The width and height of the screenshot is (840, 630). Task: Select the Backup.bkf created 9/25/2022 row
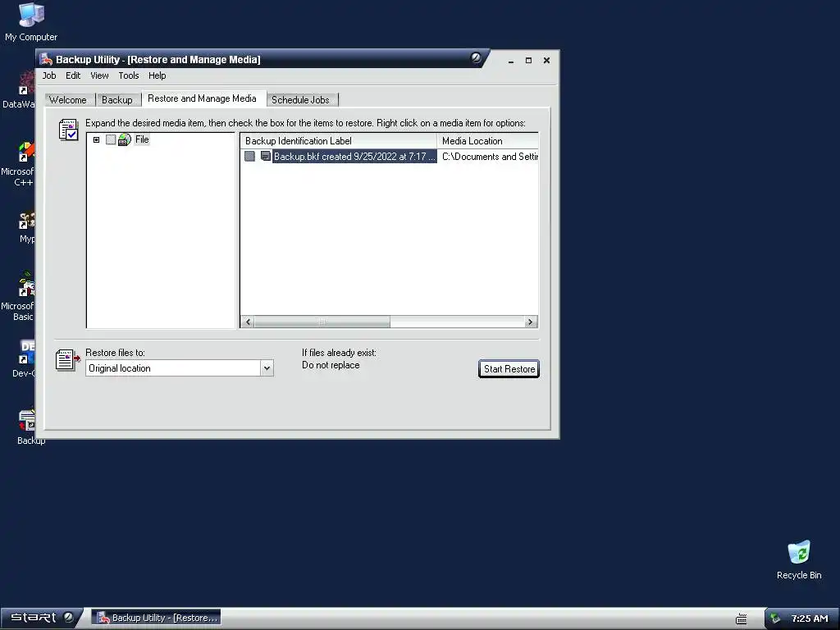[354, 156]
